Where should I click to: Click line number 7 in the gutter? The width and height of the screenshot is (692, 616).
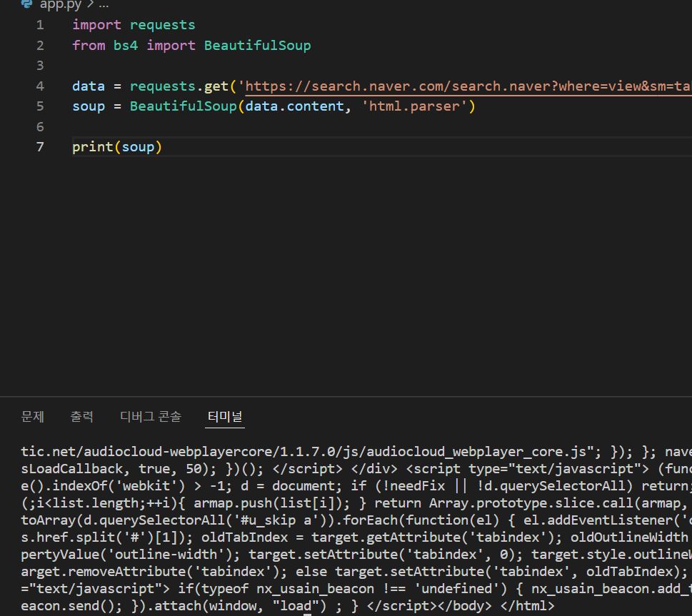coord(40,147)
